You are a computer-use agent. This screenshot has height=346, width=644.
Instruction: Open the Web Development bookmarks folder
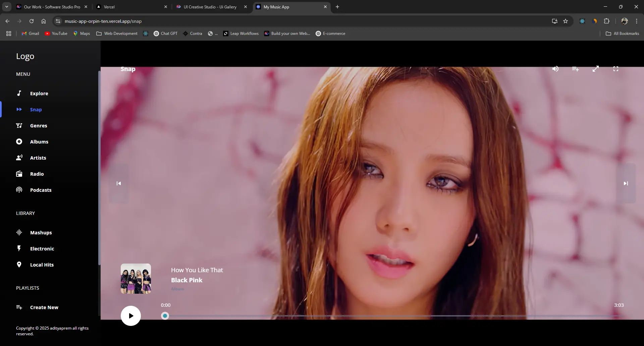[117, 34]
